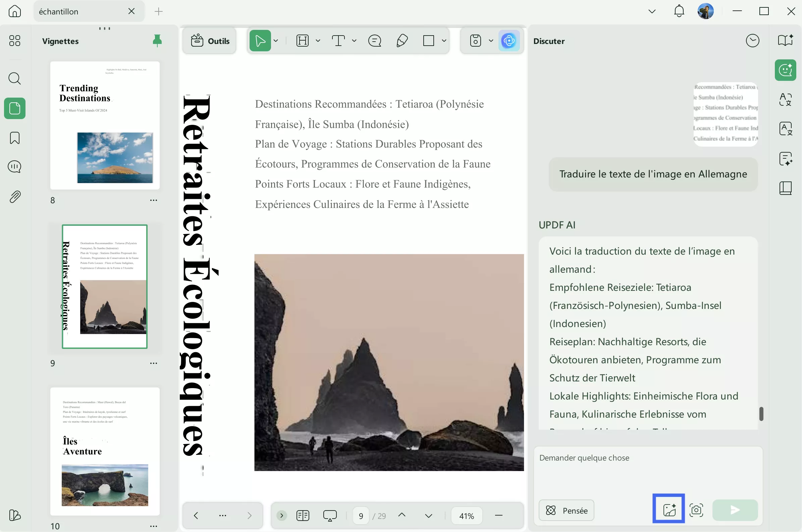Open the Outils tools menu

pyautogui.click(x=210, y=41)
